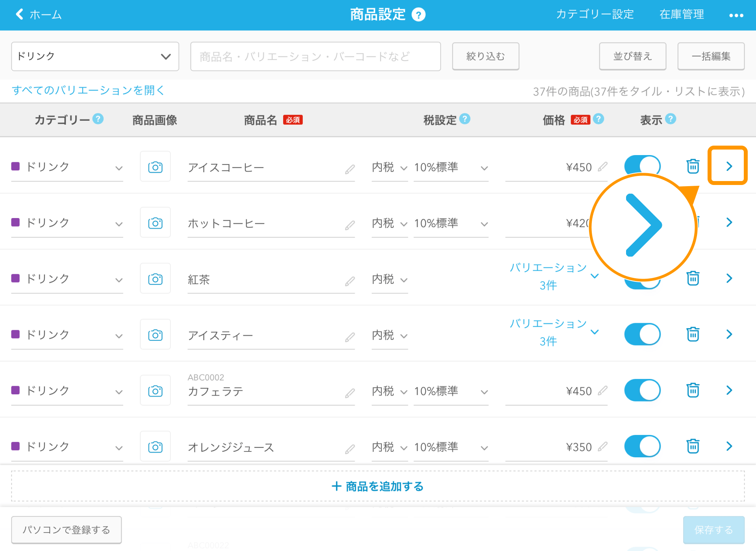
Task: Click the help icon next to 表示 header
Action: coord(671,118)
